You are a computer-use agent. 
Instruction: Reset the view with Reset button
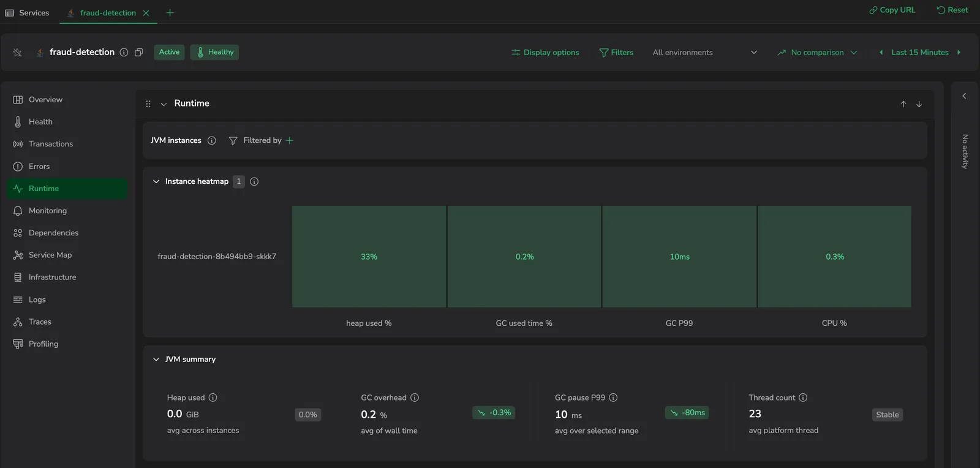(x=952, y=10)
